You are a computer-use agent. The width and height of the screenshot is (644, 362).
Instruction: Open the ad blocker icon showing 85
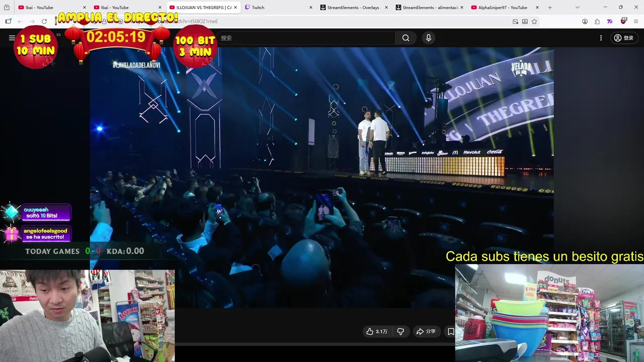point(623,21)
